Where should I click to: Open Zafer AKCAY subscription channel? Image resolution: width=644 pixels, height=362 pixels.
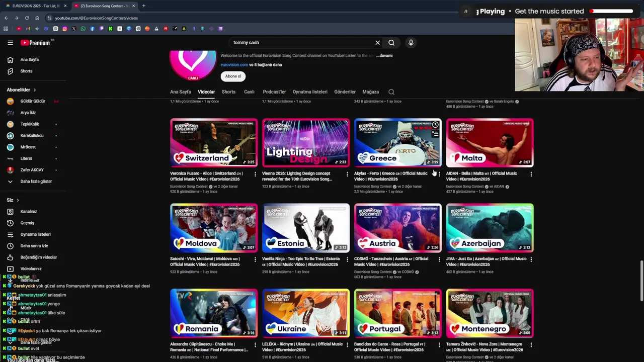pos(33,170)
